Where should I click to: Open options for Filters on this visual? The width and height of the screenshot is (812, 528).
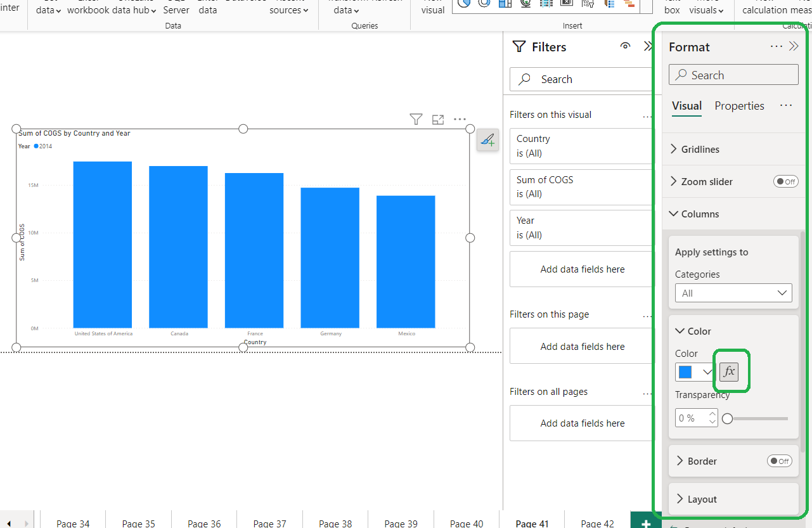click(x=647, y=116)
